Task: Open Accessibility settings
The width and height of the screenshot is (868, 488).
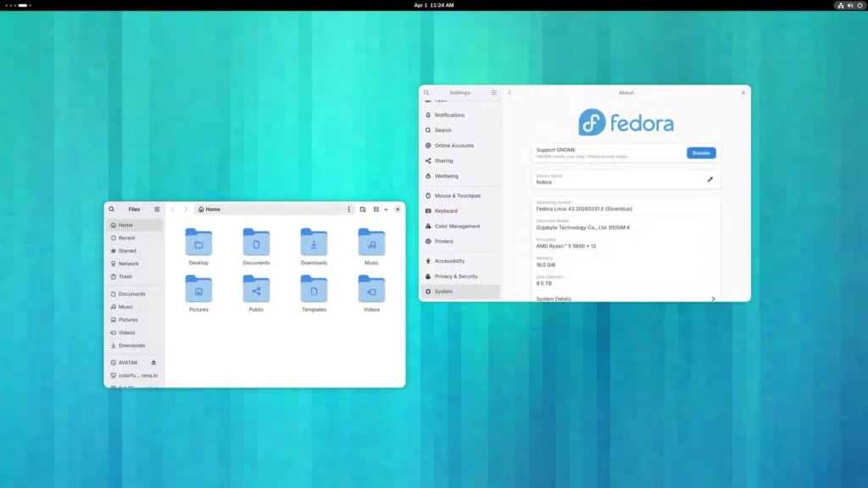Action: pos(460,261)
